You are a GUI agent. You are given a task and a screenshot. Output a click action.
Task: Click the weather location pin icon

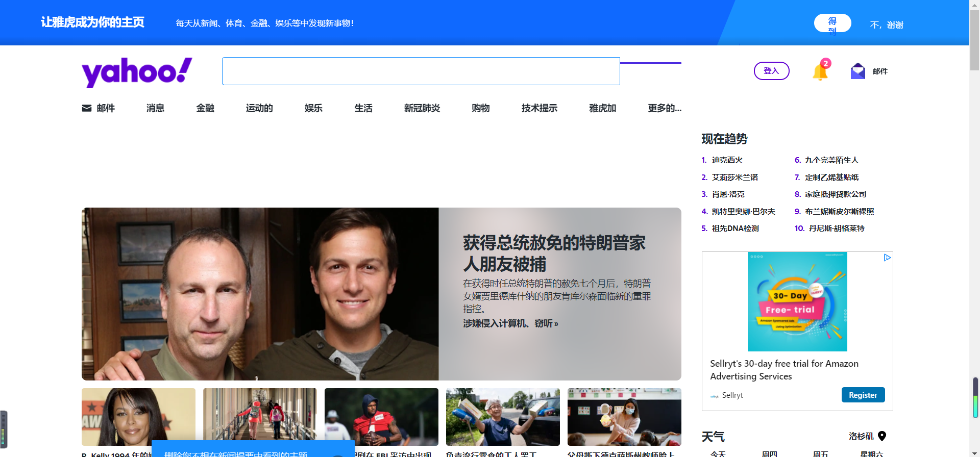[x=882, y=436]
